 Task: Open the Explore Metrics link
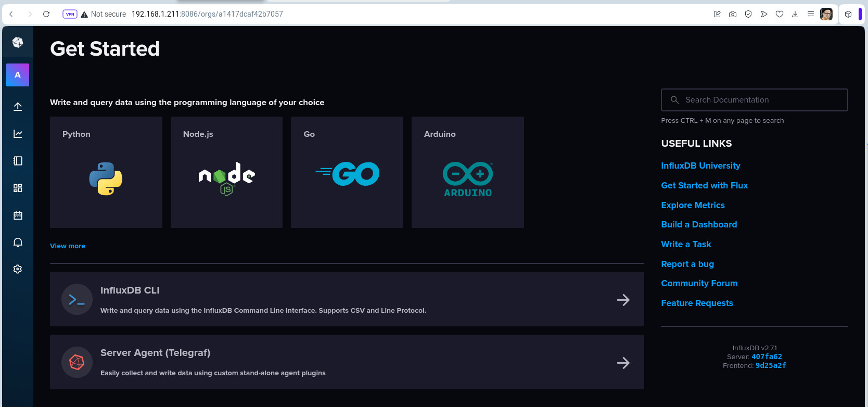pyautogui.click(x=693, y=205)
